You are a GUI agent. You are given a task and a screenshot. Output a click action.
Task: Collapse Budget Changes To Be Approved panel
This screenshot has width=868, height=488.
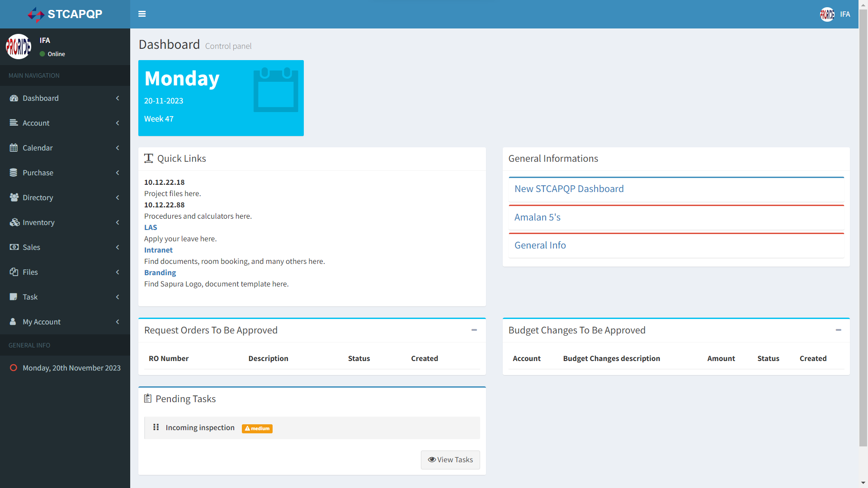838,330
